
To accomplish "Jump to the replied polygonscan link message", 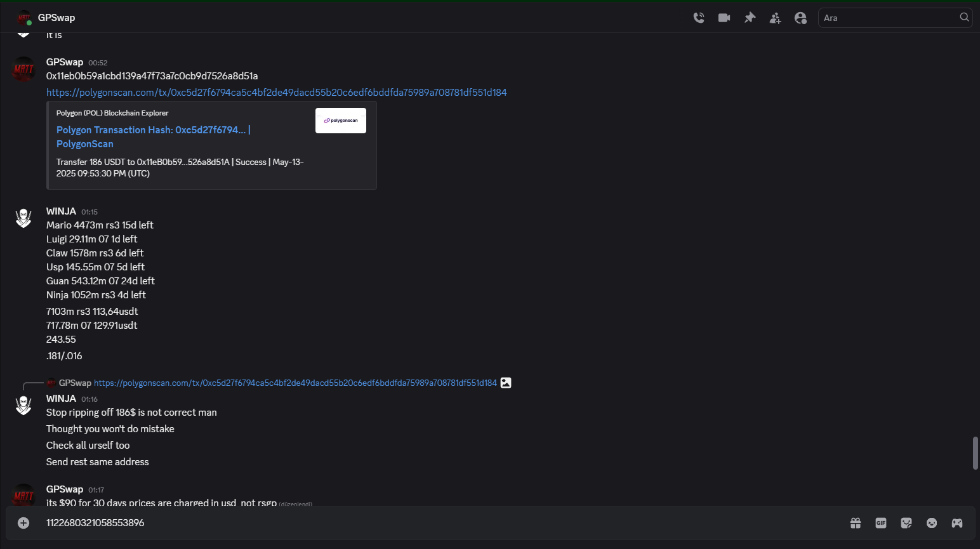I will tap(295, 383).
